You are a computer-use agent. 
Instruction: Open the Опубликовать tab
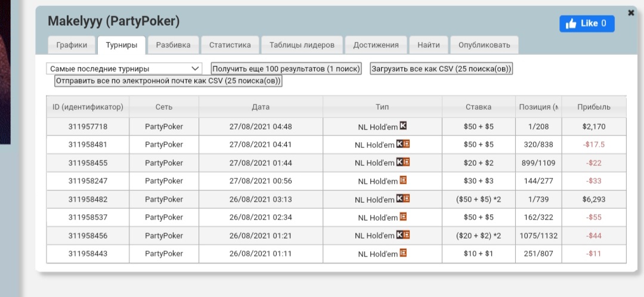pyautogui.click(x=484, y=45)
